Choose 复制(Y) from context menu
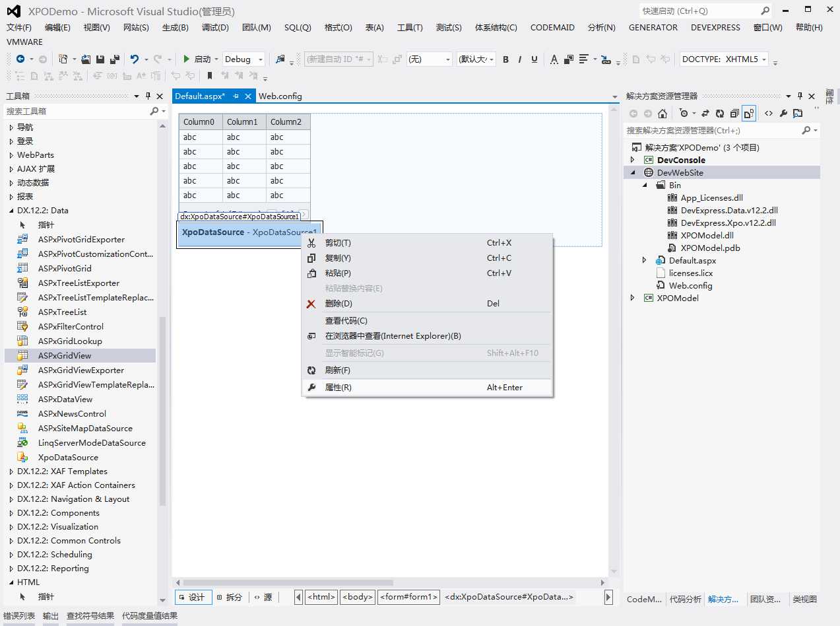The image size is (840, 626). [427, 258]
